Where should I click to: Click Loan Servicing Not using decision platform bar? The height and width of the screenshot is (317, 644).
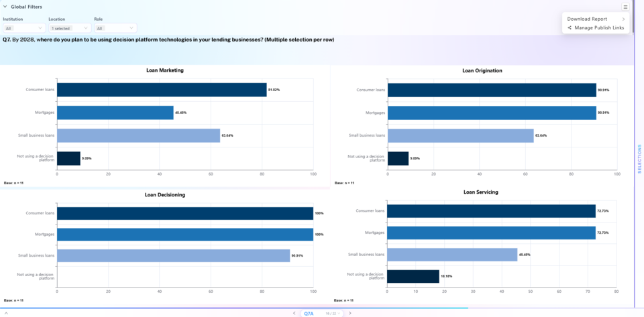413,276
